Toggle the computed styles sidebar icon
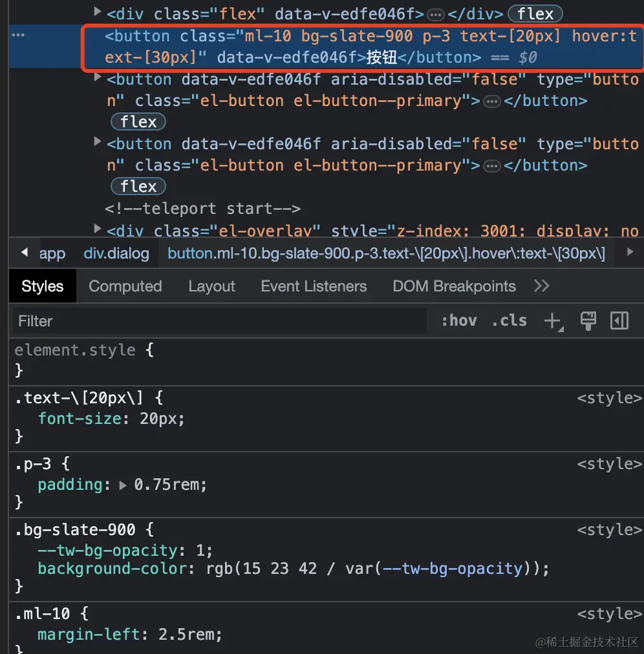 pos(619,321)
